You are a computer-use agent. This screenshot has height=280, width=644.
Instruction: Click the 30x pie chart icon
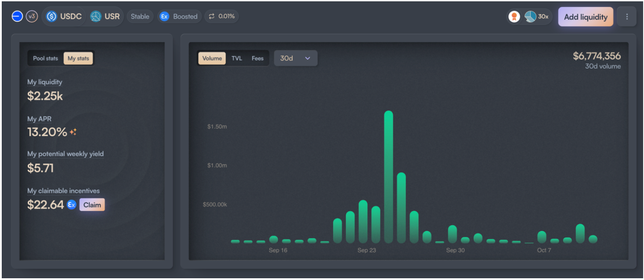tap(530, 17)
